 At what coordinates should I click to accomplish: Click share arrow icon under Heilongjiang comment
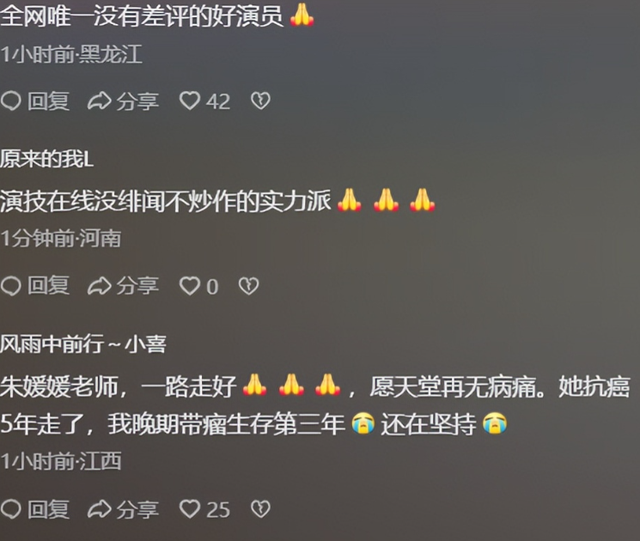click(99, 101)
